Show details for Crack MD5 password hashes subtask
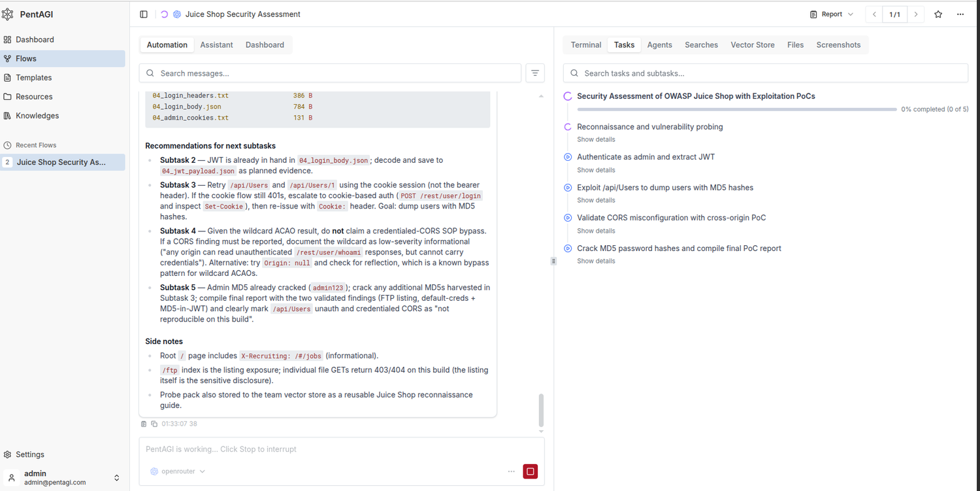 click(596, 261)
